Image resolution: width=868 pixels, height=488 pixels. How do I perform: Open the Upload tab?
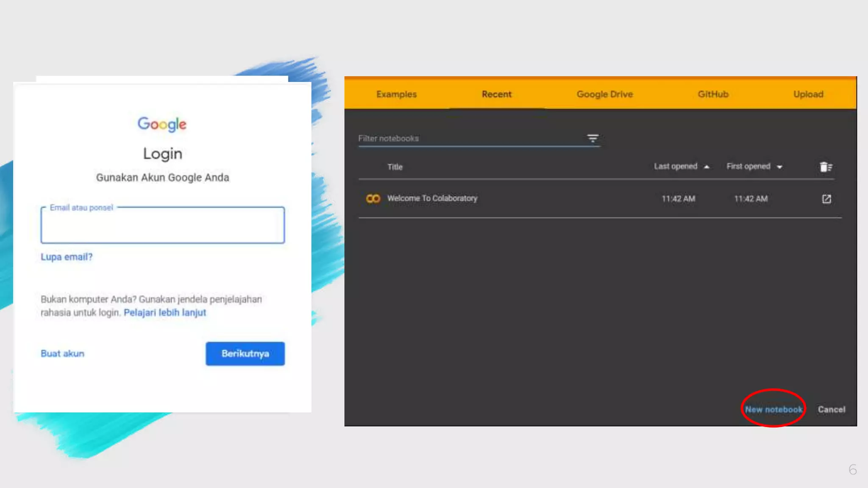(x=808, y=94)
